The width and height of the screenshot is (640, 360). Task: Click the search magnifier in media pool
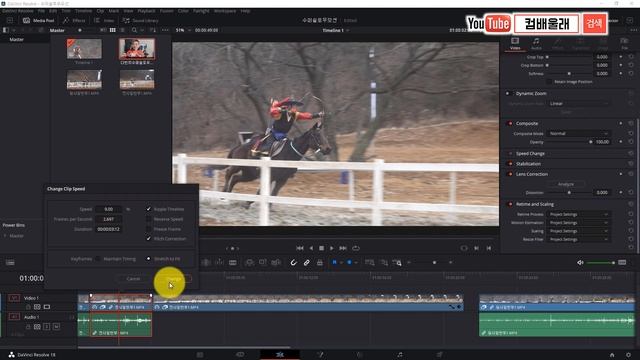tap(134, 30)
